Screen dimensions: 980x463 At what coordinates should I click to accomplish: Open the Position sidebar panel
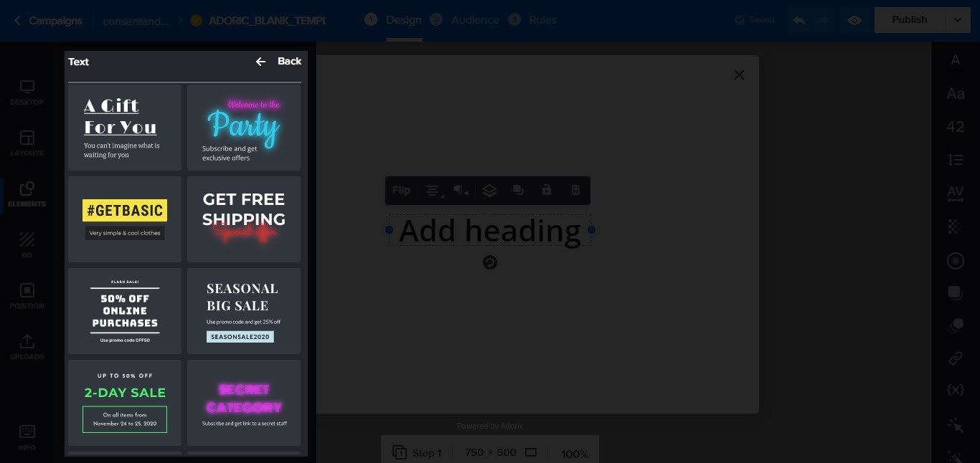[x=27, y=296]
